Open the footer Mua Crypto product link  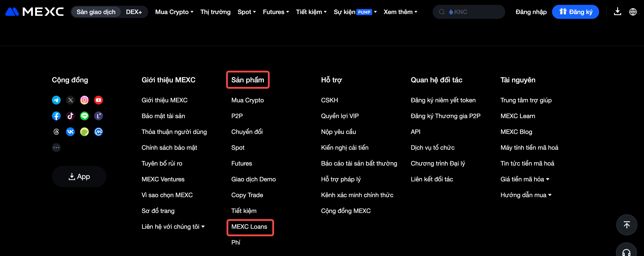247,100
